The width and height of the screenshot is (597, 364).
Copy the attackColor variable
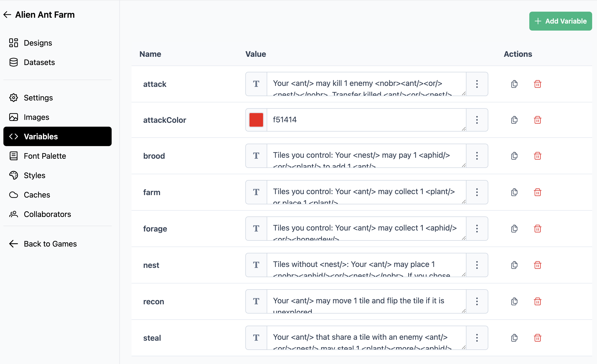(x=514, y=120)
